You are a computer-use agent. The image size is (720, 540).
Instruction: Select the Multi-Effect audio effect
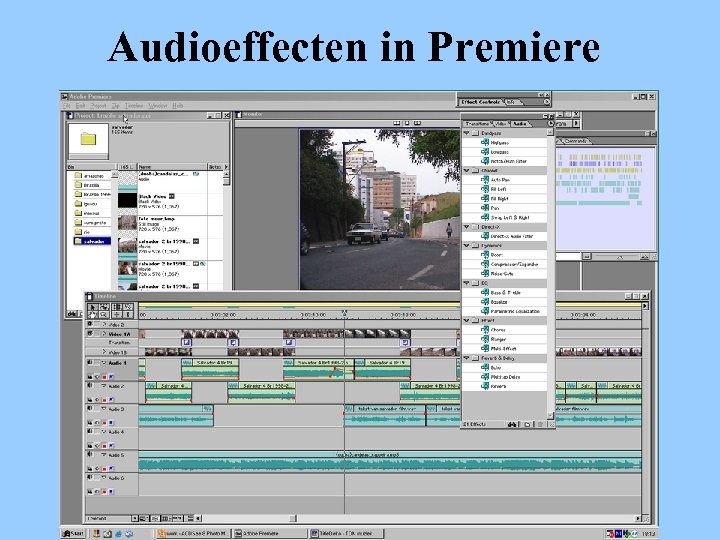pos(503,349)
